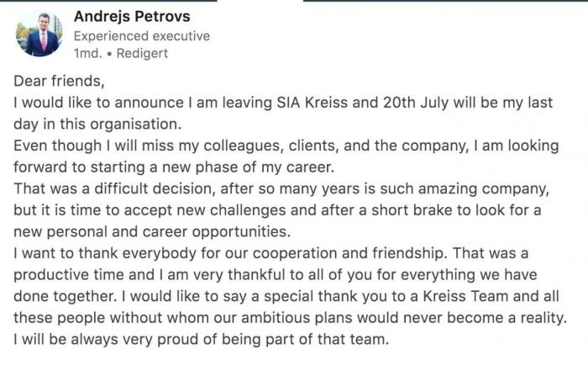Click the line starting "Even though I will miss"
This screenshot has width=588, height=365.
point(286,145)
